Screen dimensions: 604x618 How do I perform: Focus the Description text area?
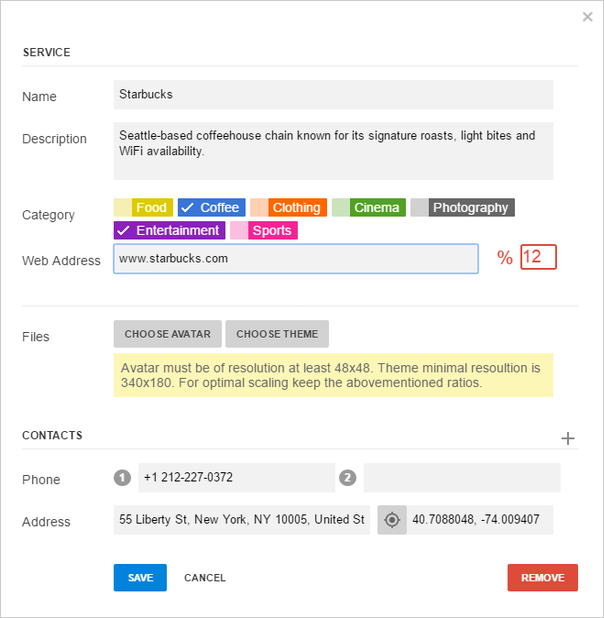tap(334, 151)
